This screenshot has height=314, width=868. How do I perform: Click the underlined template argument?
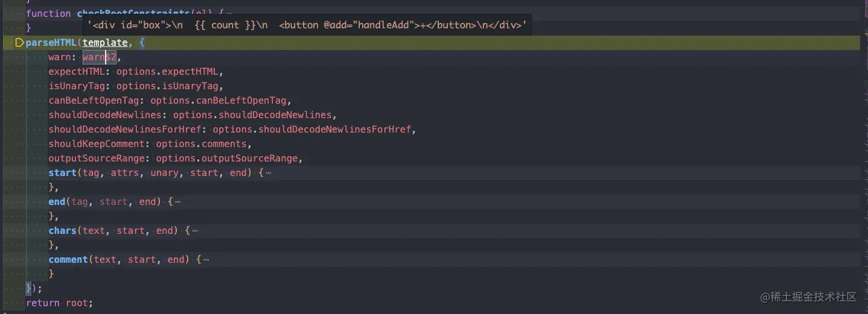pos(105,43)
